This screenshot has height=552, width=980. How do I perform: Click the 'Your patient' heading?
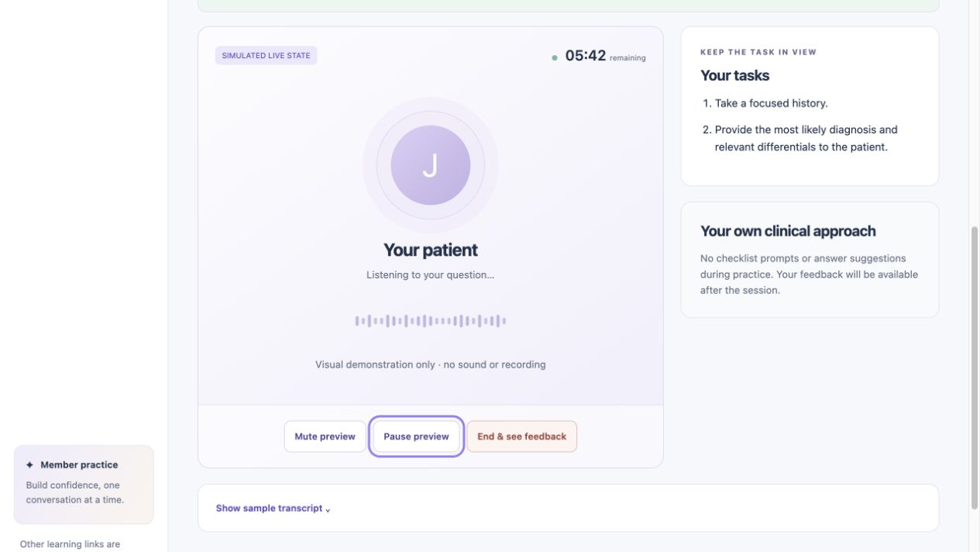(430, 250)
